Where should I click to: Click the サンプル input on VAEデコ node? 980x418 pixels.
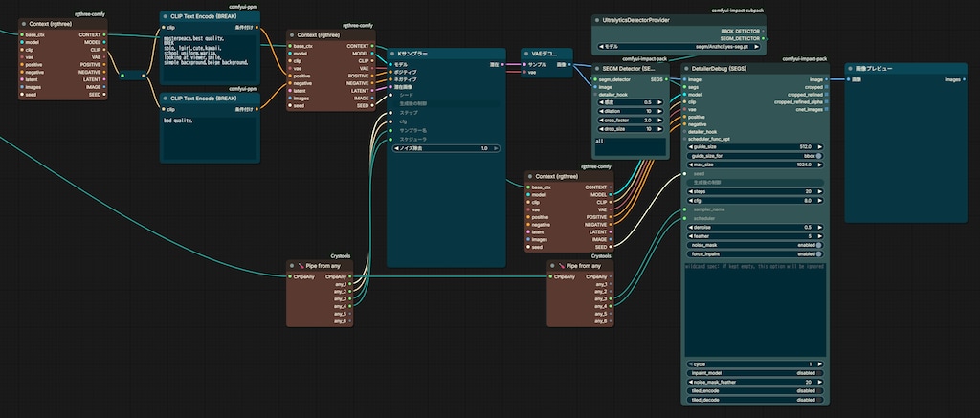(x=524, y=64)
